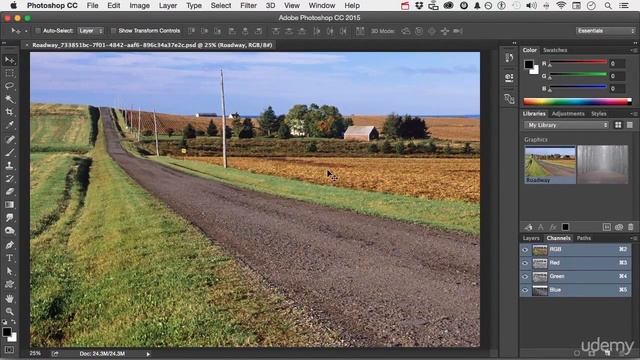Select the Rectangular Marquee tool
This screenshot has width=640, height=360.
pyautogui.click(x=9, y=73)
